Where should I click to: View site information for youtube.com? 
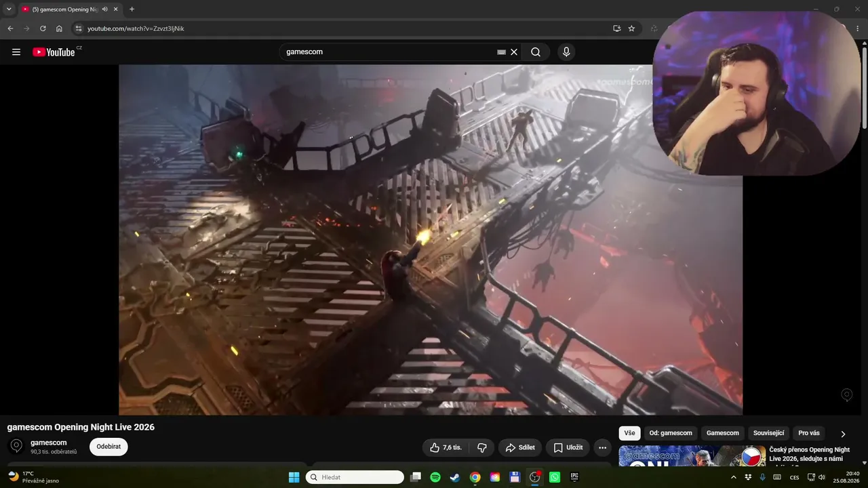click(x=78, y=28)
